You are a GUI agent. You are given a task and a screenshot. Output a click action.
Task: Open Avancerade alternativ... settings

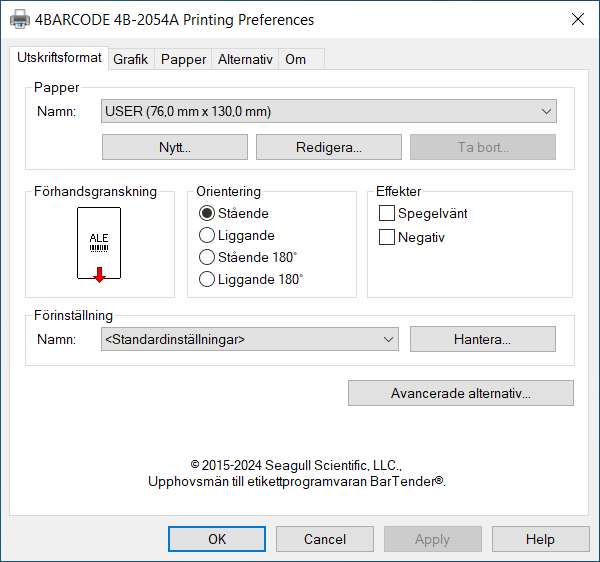coord(460,393)
